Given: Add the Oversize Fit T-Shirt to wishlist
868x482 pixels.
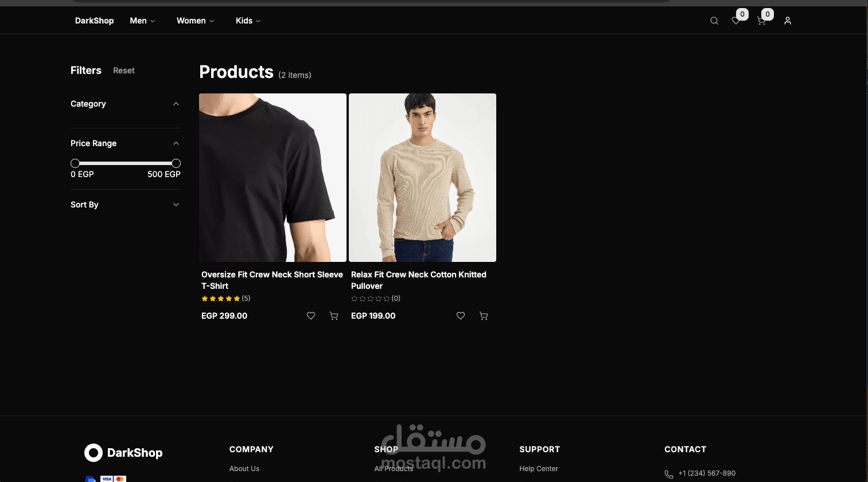Looking at the screenshot, I should click(310, 316).
